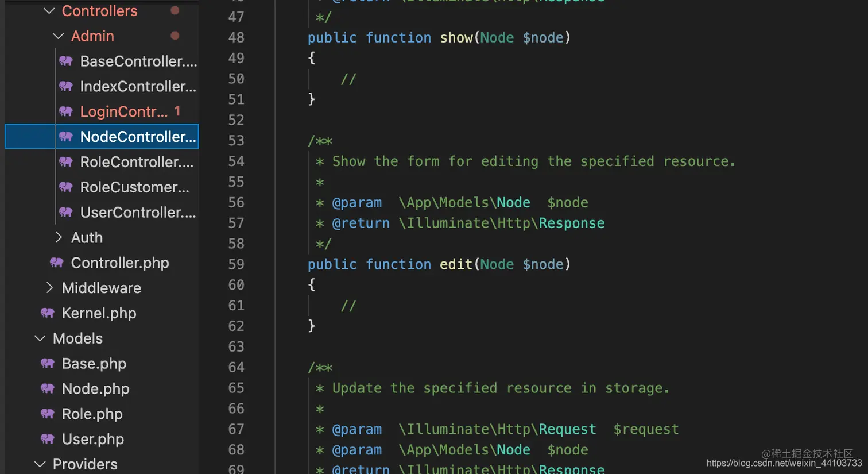868x474 pixels.
Task: Click the PHP icon beside RoleCustomer file
Action: [x=66, y=187]
